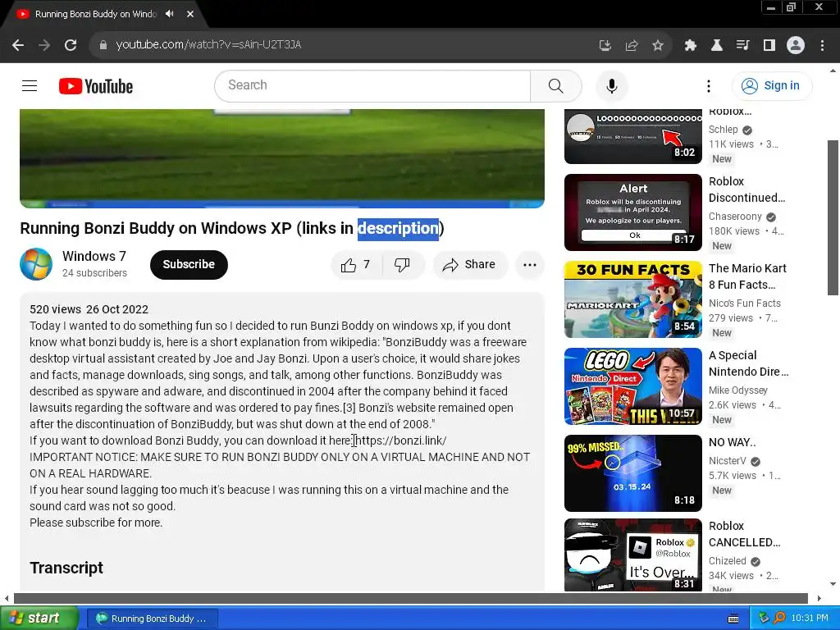Mute the tab using the speaker icon

[170, 14]
